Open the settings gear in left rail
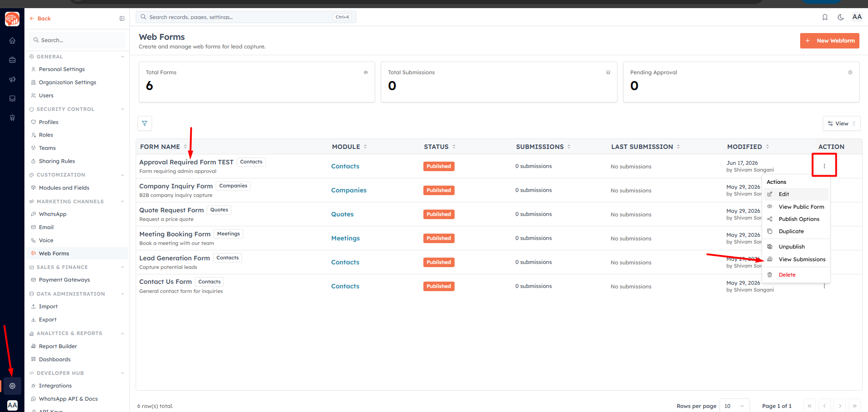Image resolution: width=868 pixels, height=412 pixels. click(12, 386)
